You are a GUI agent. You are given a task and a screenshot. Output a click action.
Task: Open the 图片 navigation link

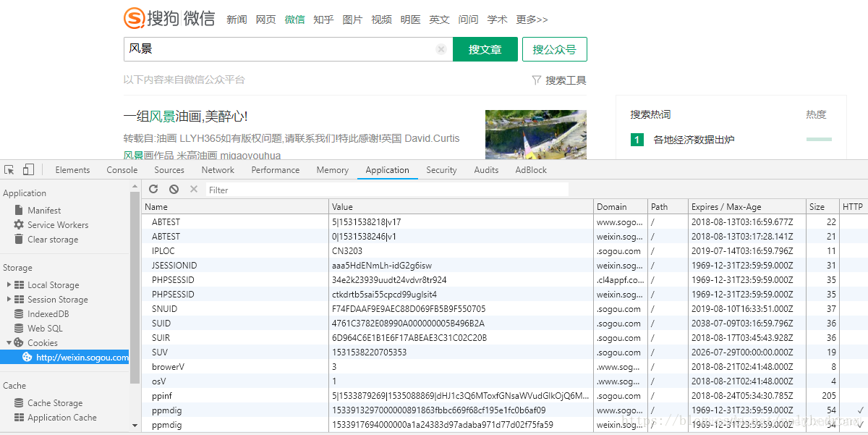352,20
